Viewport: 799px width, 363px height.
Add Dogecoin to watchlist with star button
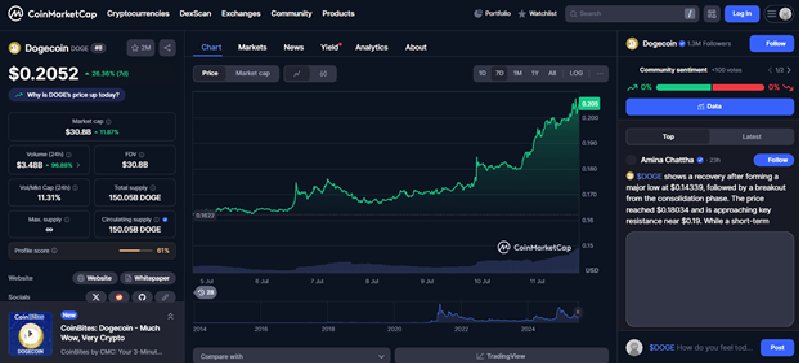(141, 48)
